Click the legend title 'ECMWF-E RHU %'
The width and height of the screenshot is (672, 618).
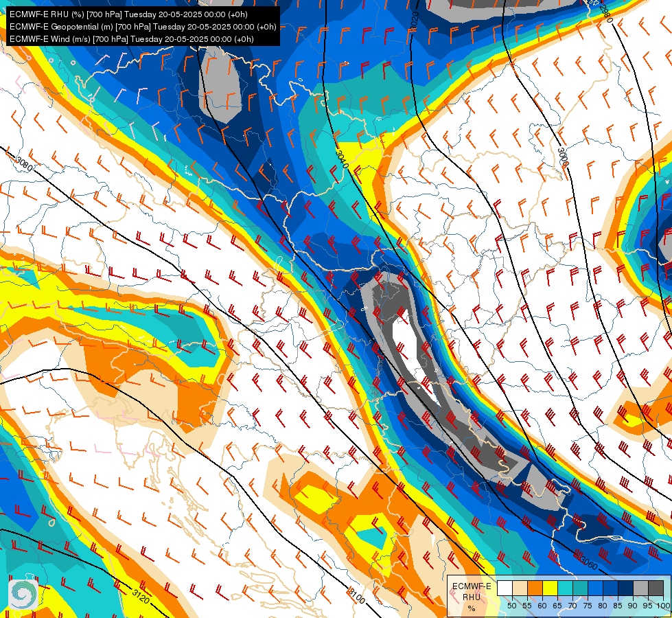(472, 597)
